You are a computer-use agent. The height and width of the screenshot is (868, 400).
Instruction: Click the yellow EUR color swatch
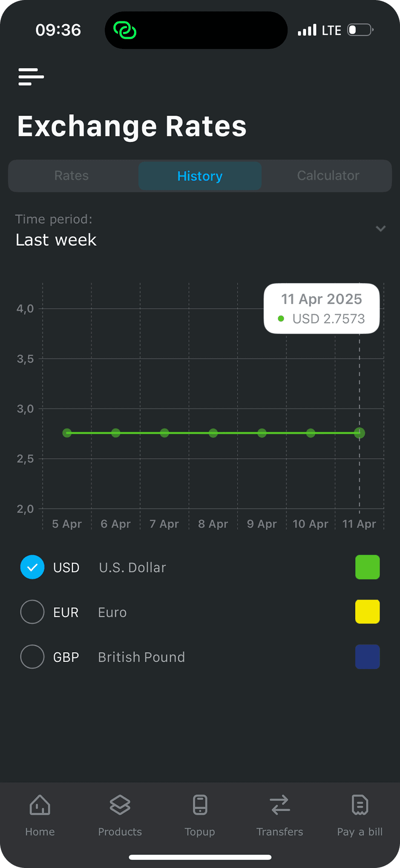coord(368,612)
